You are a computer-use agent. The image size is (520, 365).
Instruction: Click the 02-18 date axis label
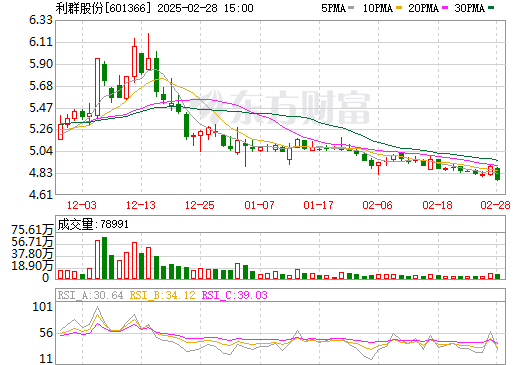(437, 205)
